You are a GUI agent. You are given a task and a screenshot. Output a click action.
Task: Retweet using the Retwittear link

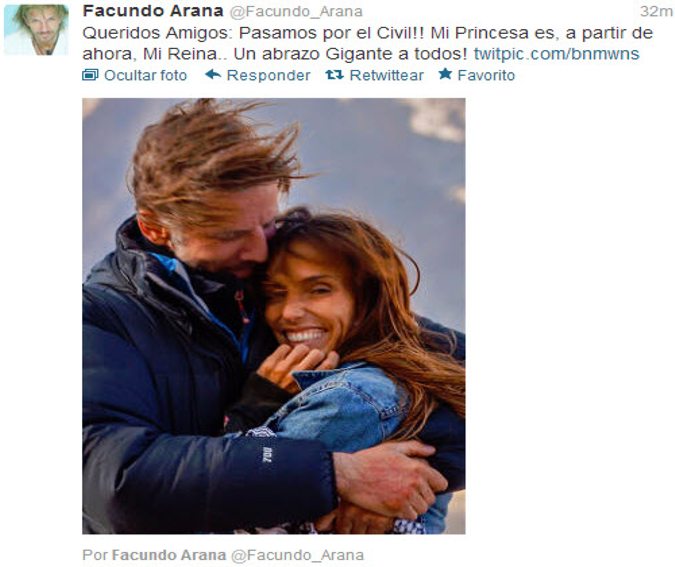[387, 75]
